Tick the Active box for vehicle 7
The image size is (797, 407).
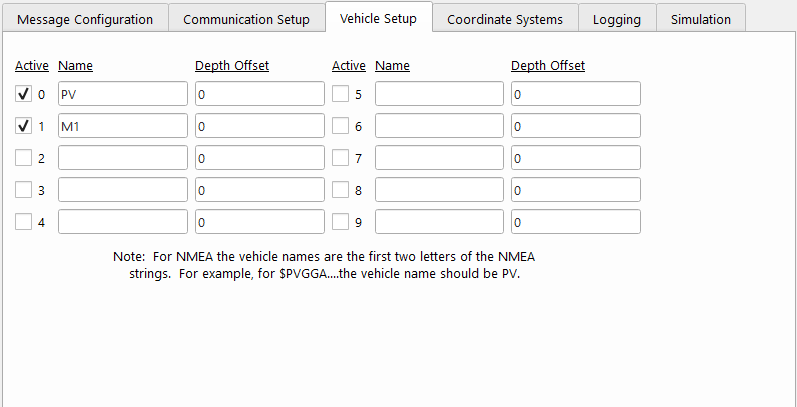[340, 159]
